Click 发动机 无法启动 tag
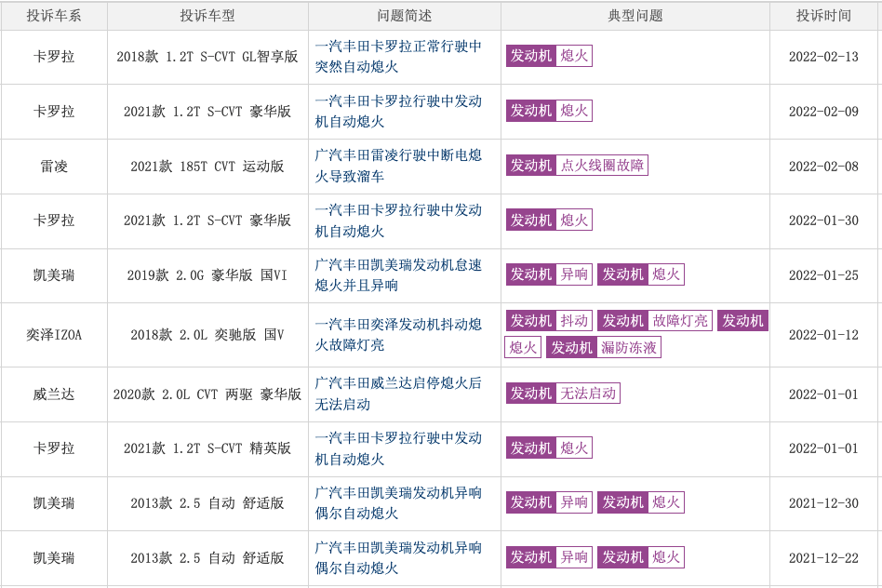 [x=563, y=394]
